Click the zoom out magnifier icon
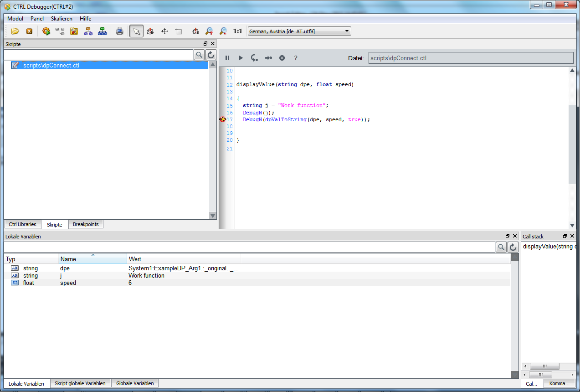 coord(223,31)
